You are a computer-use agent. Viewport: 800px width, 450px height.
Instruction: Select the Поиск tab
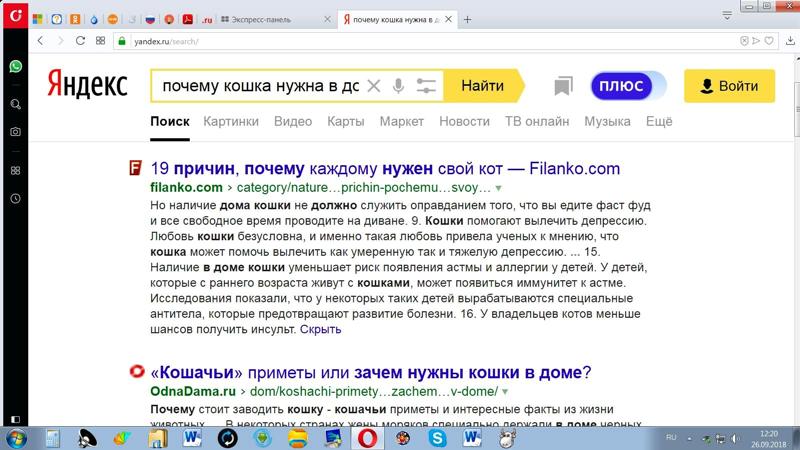[x=170, y=121]
